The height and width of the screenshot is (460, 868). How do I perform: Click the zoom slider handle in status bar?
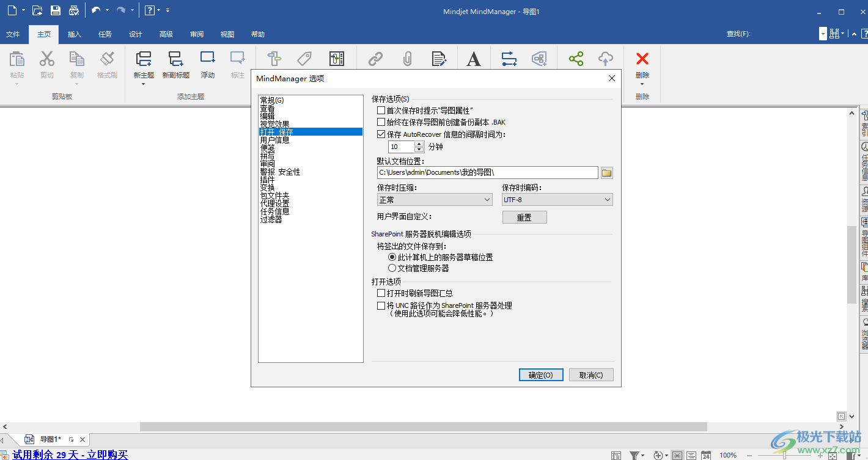click(x=784, y=455)
